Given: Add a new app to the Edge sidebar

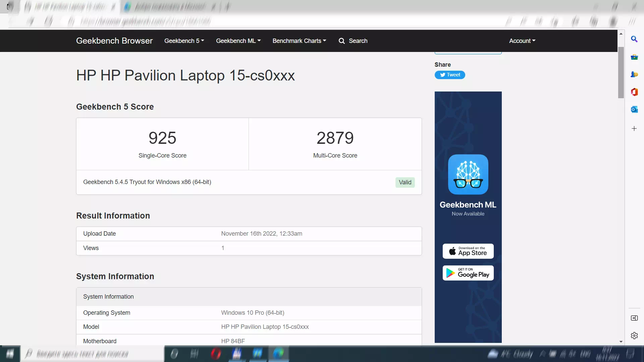Looking at the screenshot, I should tap(635, 128).
